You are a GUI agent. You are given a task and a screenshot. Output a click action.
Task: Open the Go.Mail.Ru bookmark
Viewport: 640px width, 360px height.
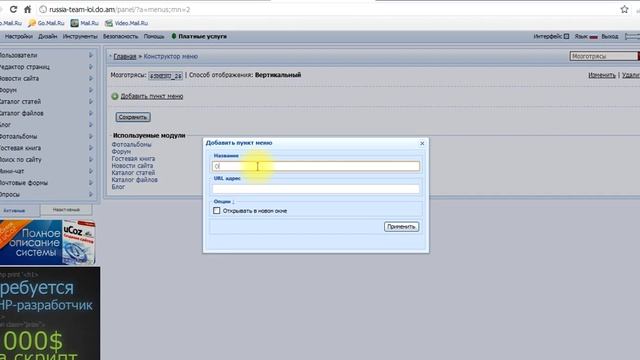pyautogui.click(x=47, y=23)
